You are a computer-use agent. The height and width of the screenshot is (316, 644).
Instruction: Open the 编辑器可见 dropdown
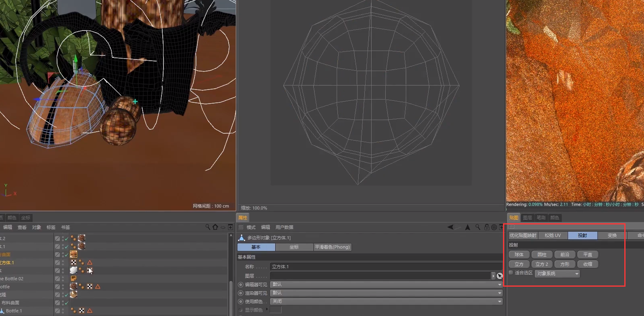[x=386, y=284]
